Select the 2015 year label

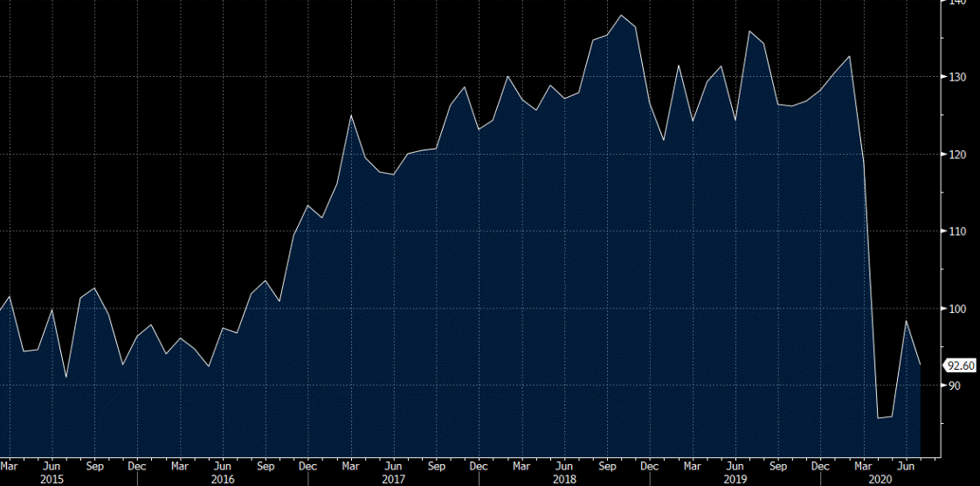click(52, 479)
